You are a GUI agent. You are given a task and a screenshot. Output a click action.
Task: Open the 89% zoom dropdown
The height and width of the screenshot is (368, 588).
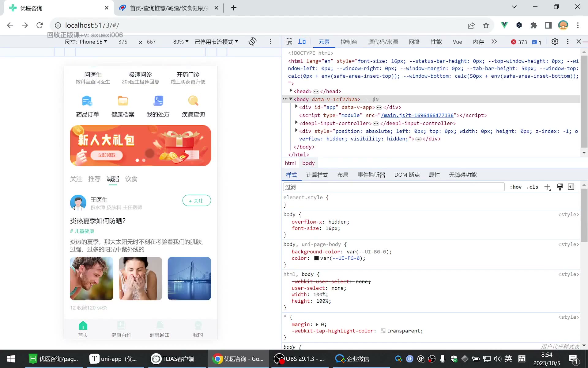pyautogui.click(x=181, y=42)
